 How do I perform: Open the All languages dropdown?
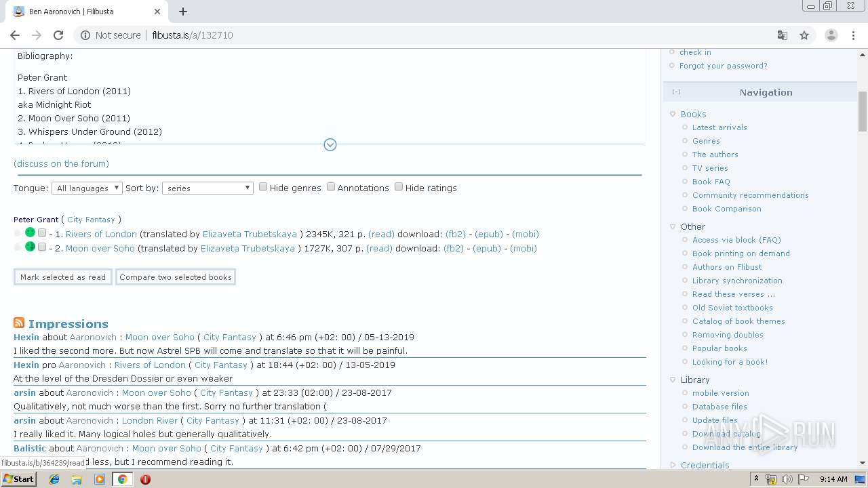(87, 188)
